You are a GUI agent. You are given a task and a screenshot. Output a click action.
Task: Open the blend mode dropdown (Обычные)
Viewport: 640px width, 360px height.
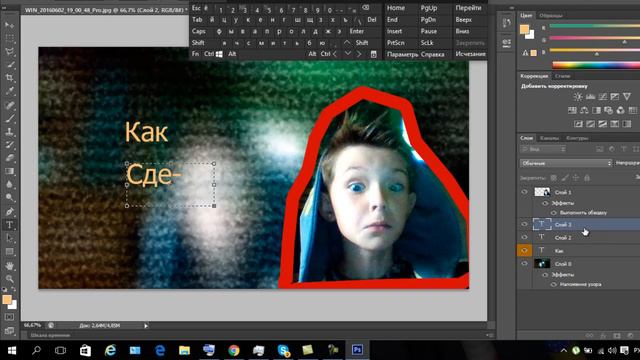pyautogui.click(x=566, y=163)
